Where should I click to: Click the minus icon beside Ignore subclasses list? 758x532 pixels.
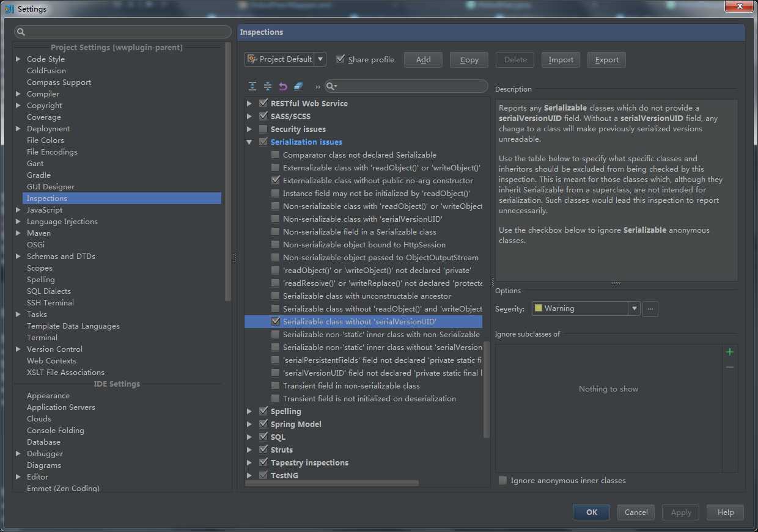[730, 367]
